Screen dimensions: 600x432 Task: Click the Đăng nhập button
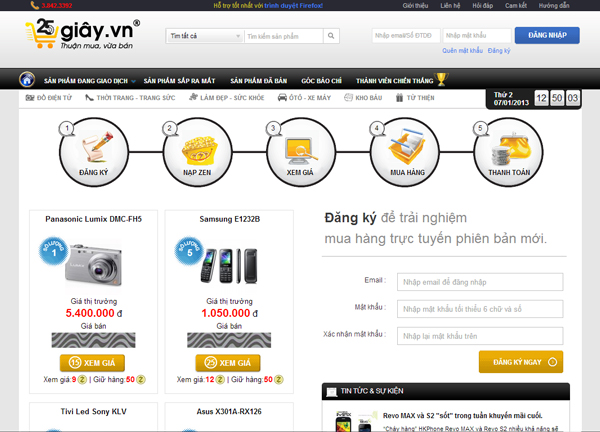(x=547, y=35)
